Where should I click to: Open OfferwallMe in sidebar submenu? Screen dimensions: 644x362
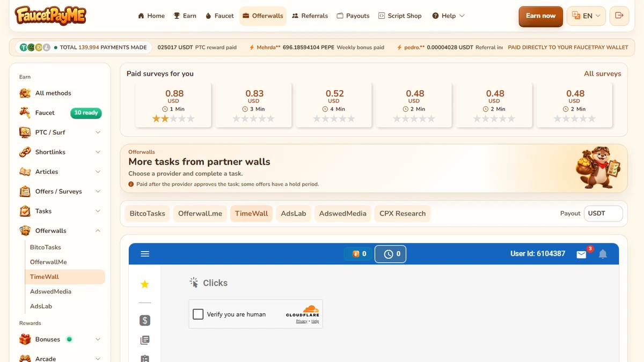click(x=48, y=262)
